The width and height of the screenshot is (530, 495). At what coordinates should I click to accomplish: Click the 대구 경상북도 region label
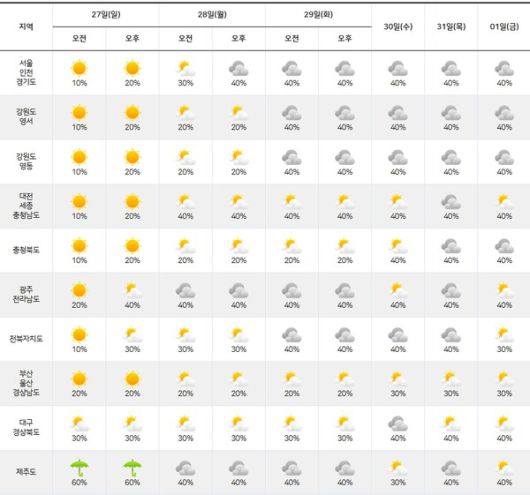[x=26, y=427]
